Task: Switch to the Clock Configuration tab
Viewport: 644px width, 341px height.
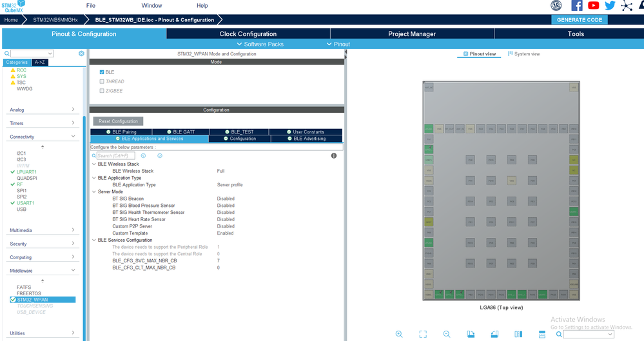Action: 248,34
